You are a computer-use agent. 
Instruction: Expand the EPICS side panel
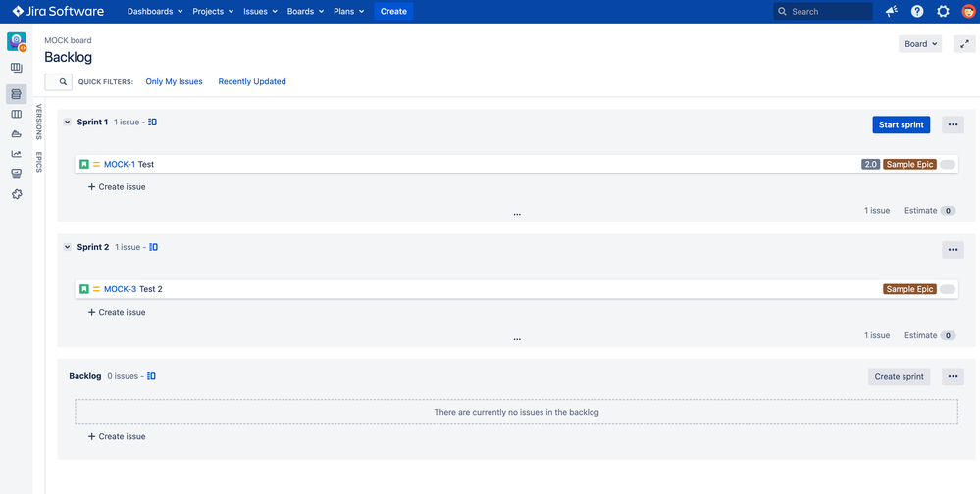39,162
